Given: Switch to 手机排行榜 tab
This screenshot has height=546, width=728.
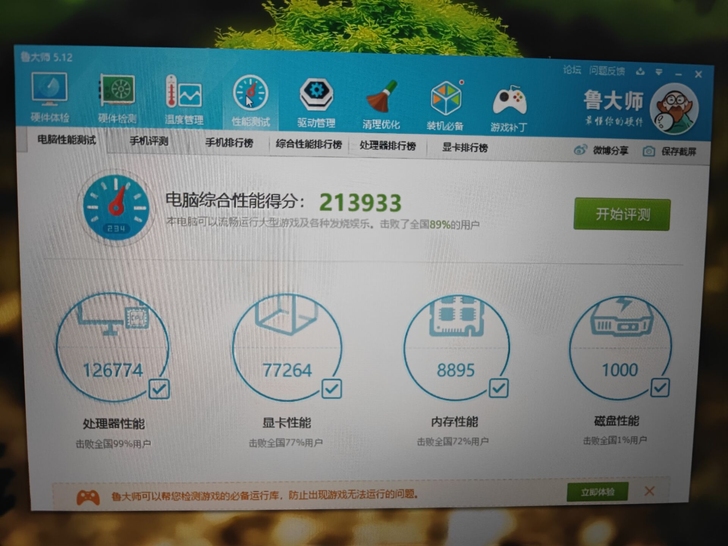Looking at the screenshot, I should tap(229, 143).
